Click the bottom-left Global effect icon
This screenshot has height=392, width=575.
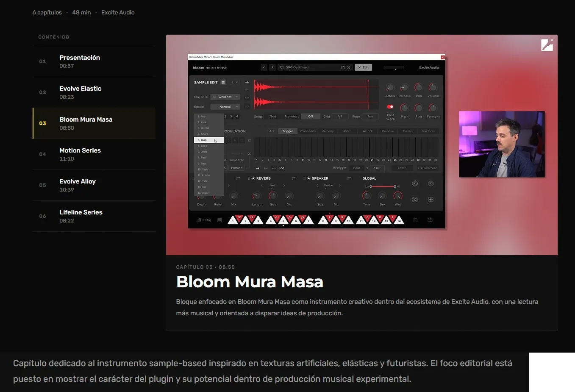[415, 200]
